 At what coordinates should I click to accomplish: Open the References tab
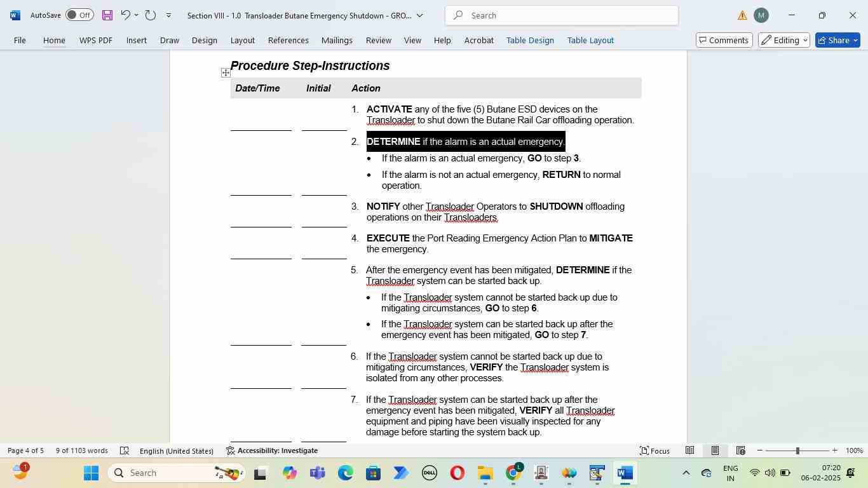coord(288,40)
